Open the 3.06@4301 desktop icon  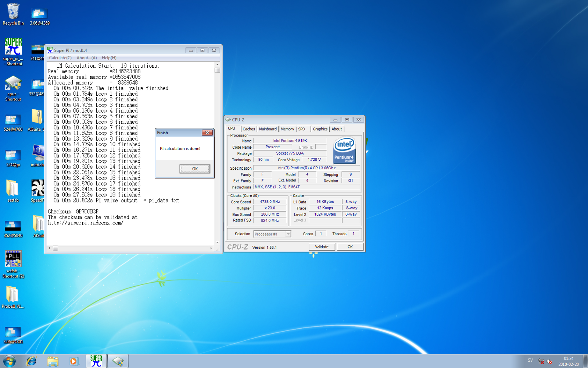pos(13,335)
